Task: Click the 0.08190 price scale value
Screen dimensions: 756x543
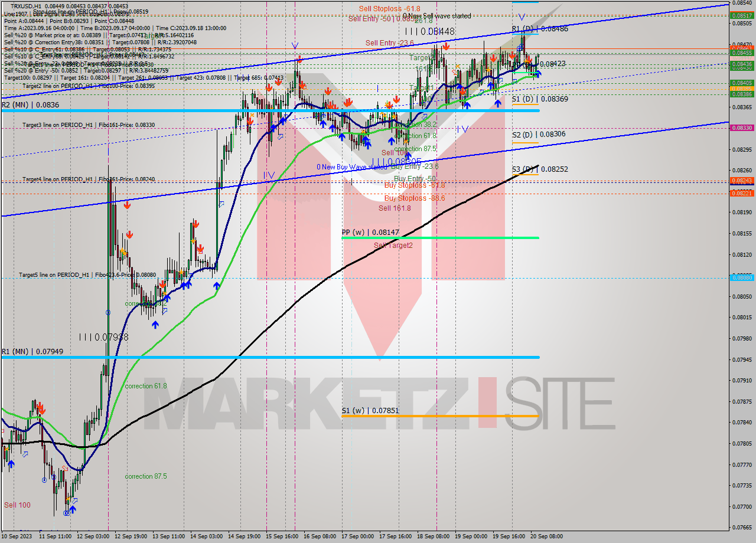Action: coord(742,212)
